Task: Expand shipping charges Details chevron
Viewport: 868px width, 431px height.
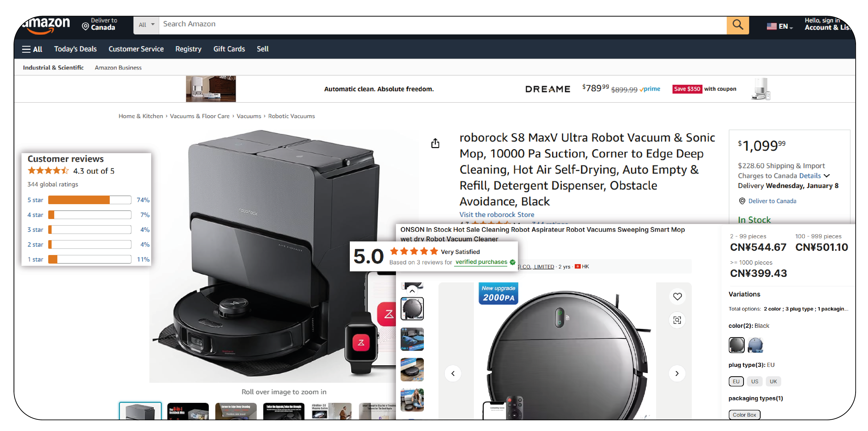Action: (827, 176)
